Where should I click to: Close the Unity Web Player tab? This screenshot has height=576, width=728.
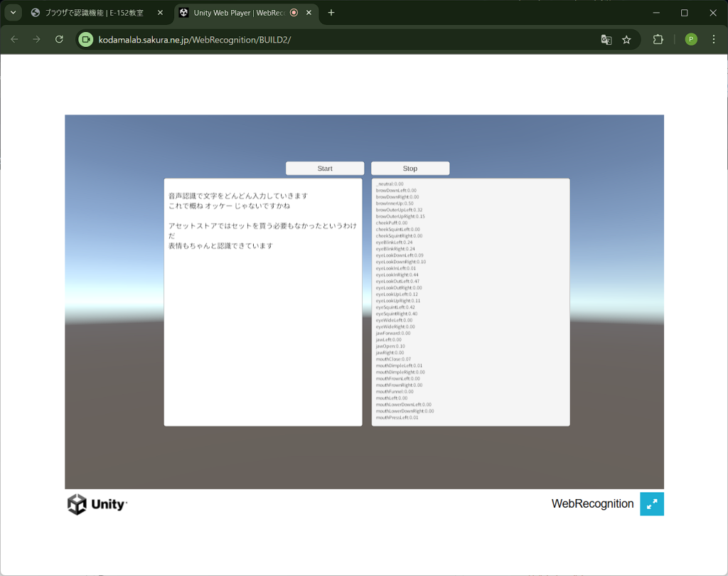308,13
